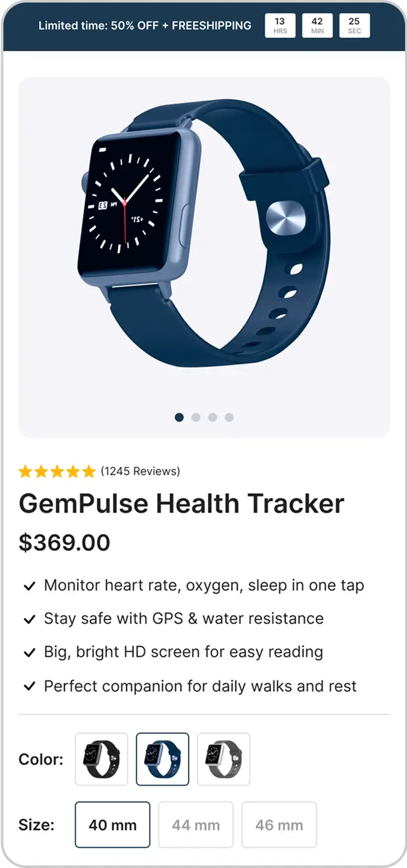
Task: Click the GemPulse Health Tracker title
Action: coord(182,504)
